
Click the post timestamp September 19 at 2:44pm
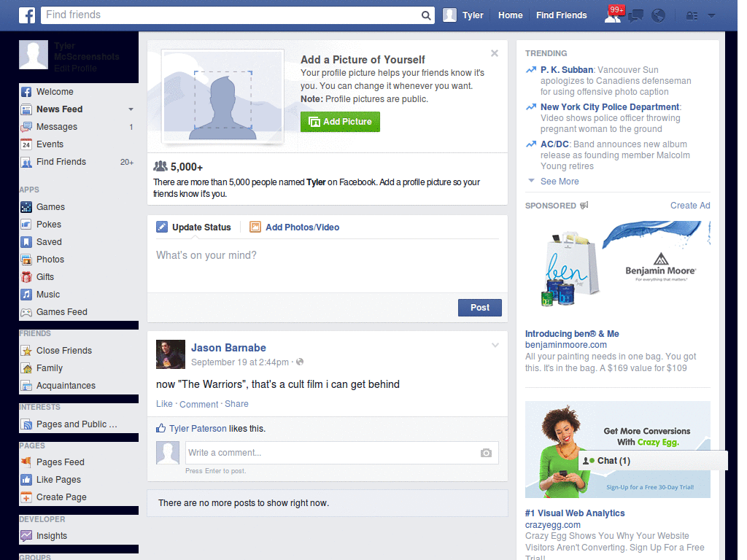click(x=239, y=362)
